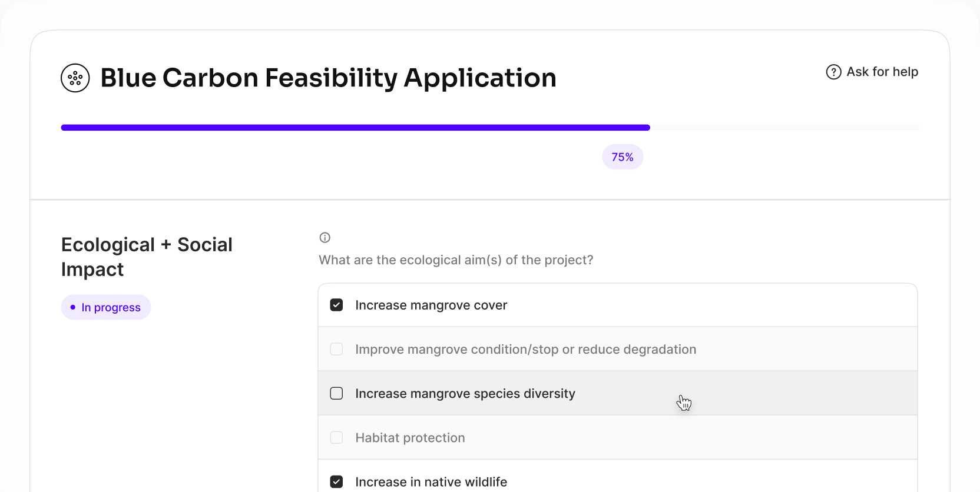Click the 75% progress badge
Viewport: 980px width, 492px height.
pyautogui.click(x=623, y=157)
